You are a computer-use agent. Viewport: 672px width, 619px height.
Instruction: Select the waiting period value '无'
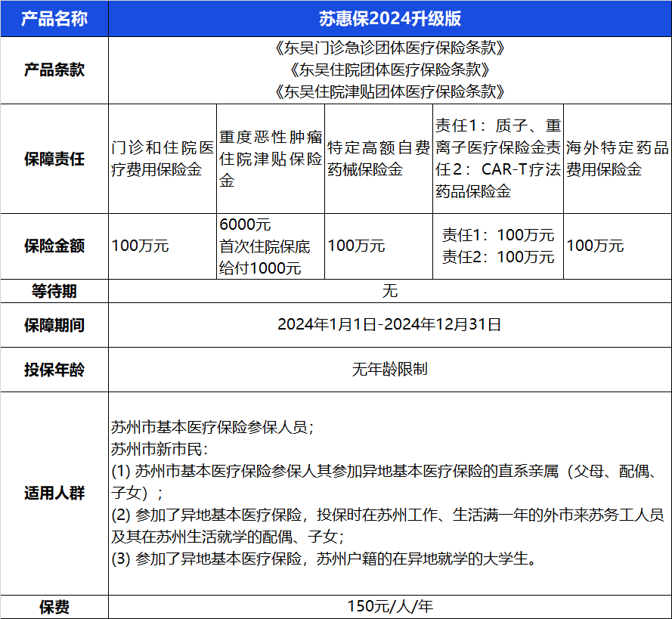tap(390, 291)
